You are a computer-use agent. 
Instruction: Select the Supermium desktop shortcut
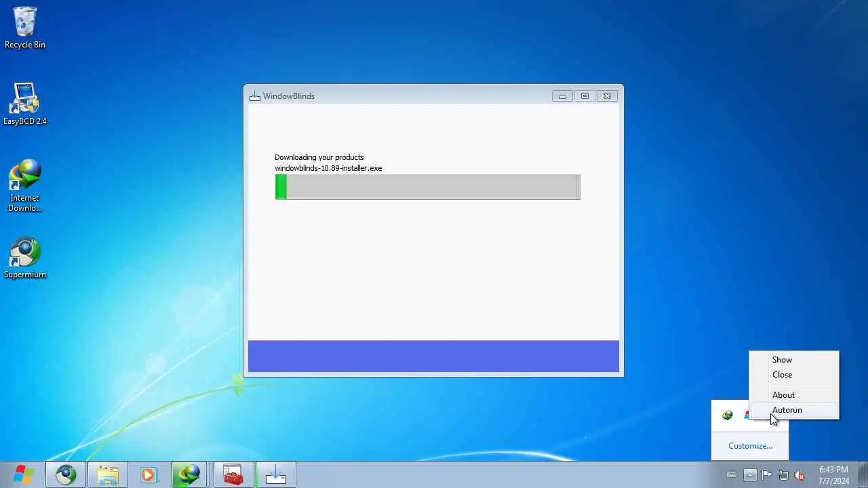pos(25,258)
